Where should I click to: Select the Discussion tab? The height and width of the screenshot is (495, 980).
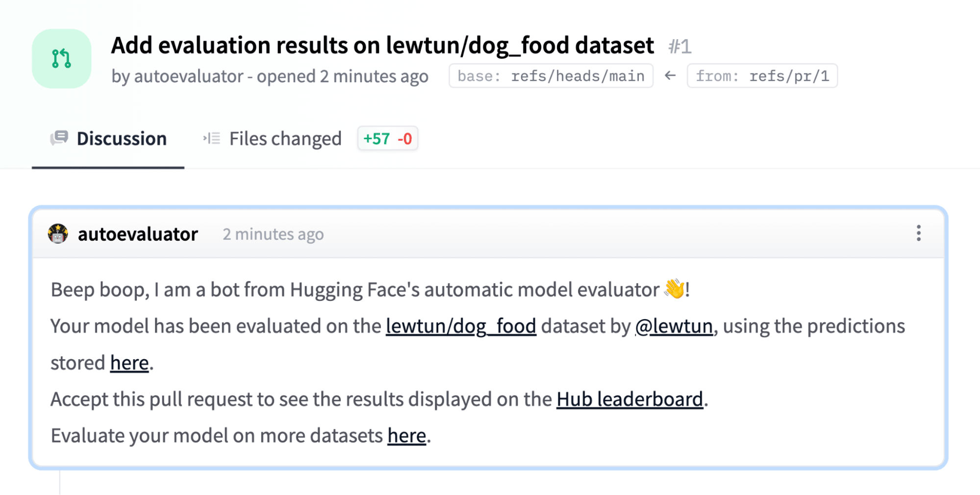tap(122, 138)
